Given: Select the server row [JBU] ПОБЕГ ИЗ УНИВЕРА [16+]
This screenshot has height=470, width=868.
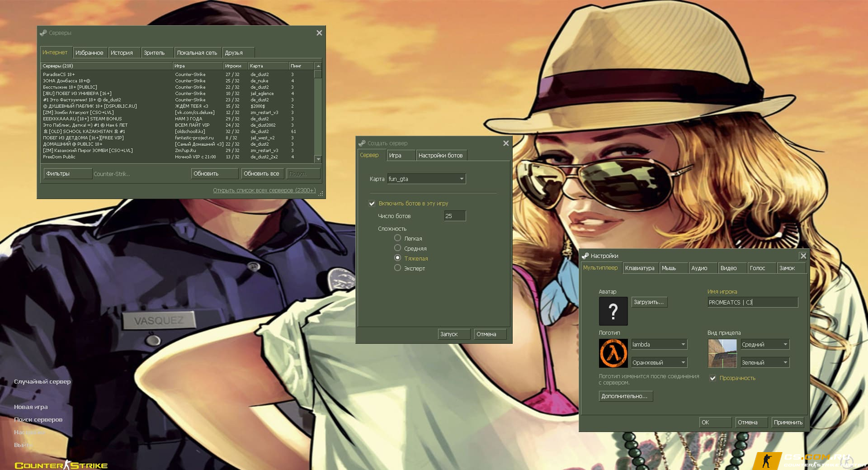Looking at the screenshot, I should click(178, 93).
